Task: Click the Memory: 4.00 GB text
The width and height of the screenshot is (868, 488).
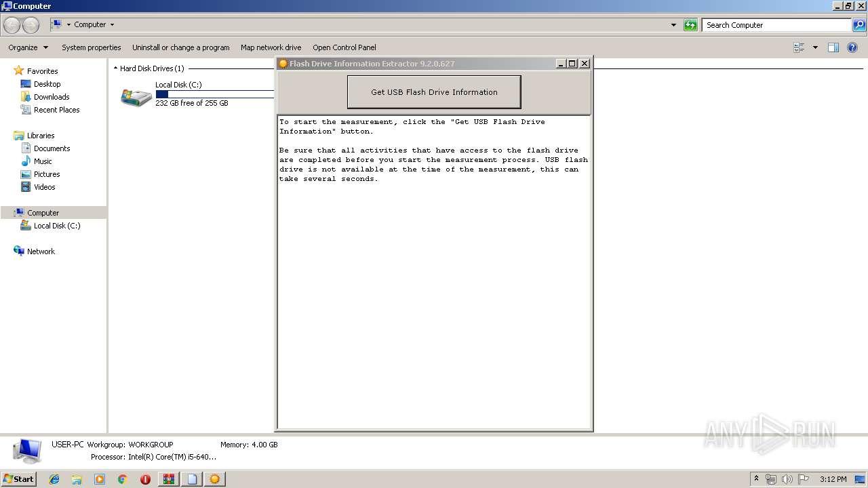Action: click(249, 445)
